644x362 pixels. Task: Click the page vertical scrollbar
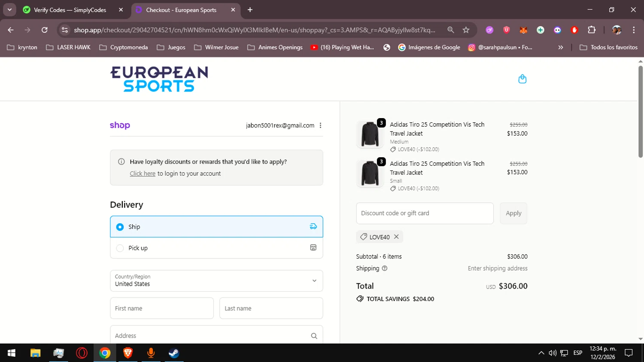coord(640,112)
